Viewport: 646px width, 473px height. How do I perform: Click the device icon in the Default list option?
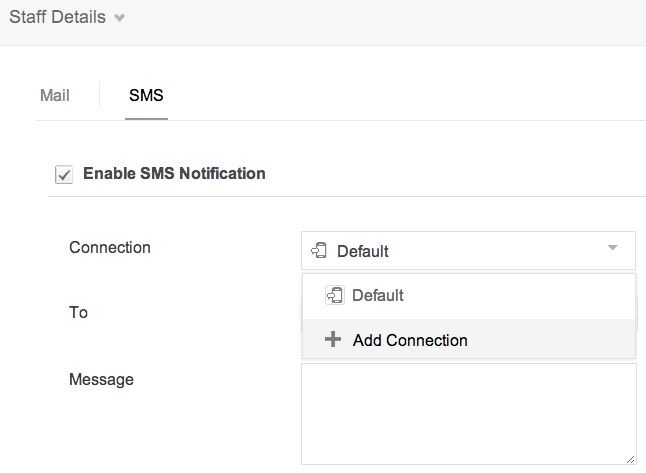pos(334,295)
